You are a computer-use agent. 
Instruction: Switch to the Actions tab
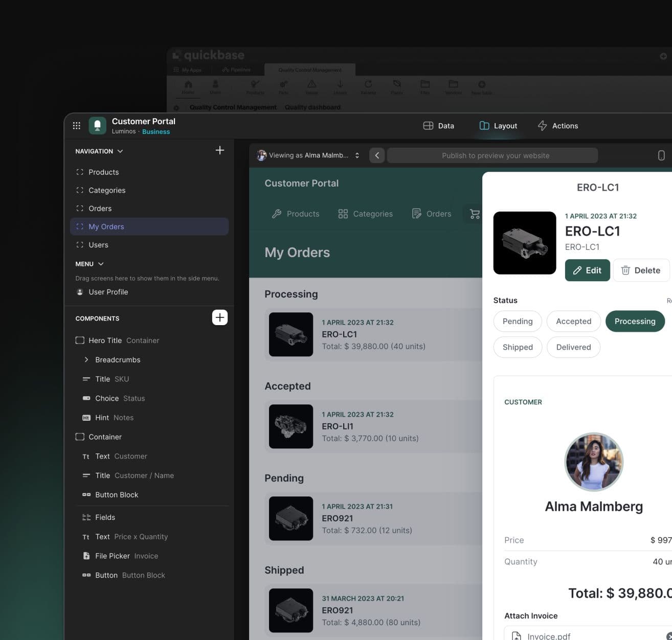[558, 126]
